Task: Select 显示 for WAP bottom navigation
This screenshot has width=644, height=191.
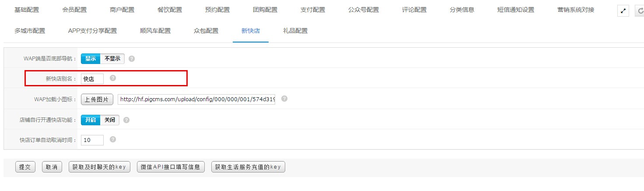Action: pos(91,59)
